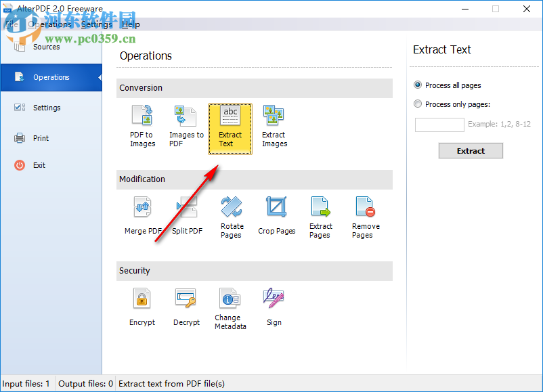Open the Extract Pages operation

click(321, 217)
